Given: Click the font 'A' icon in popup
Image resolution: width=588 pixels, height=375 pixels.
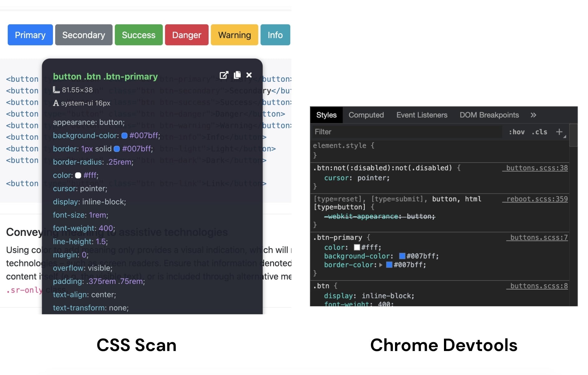Looking at the screenshot, I should (x=56, y=103).
